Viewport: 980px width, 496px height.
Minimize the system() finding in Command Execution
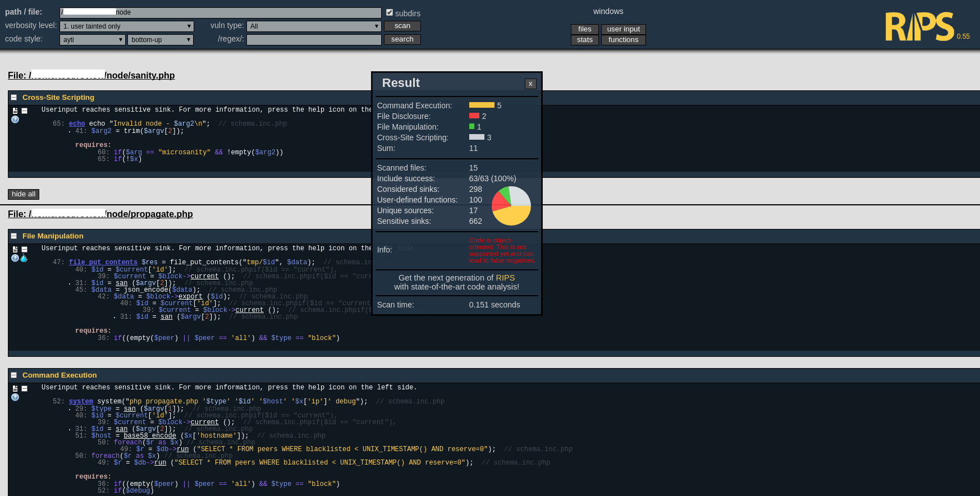point(24,388)
